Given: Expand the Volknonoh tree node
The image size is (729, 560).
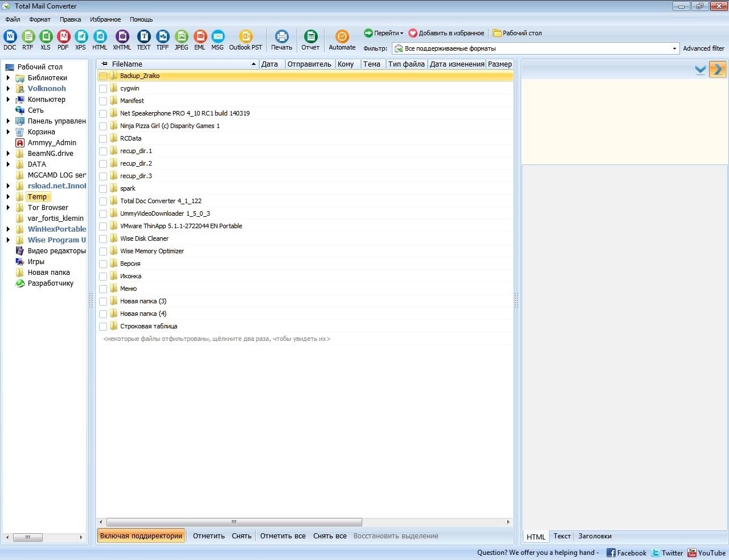Looking at the screenshot, I should pyautogui.click(x=8, y=89).
